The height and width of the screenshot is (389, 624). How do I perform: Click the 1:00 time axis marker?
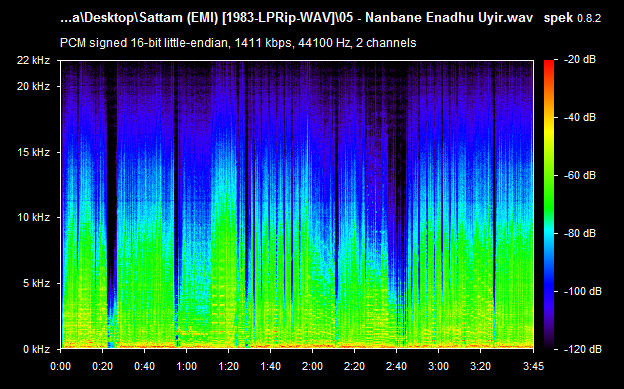(186, 366)
